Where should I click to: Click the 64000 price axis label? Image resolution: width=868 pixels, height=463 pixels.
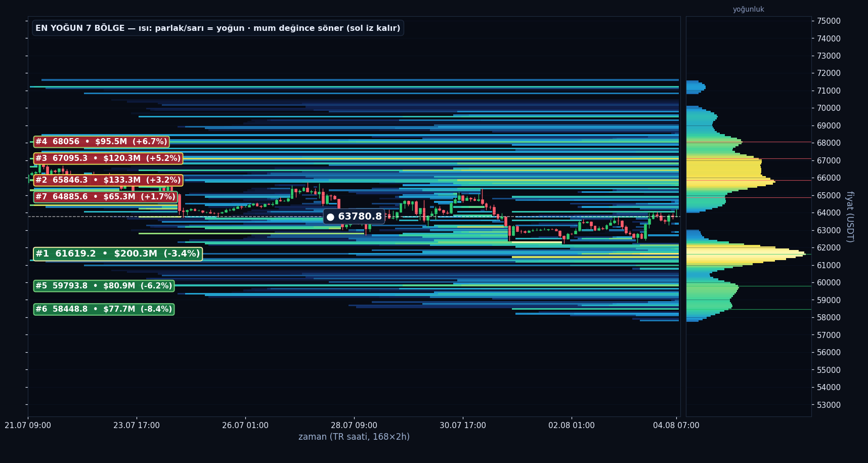point(829,213)
